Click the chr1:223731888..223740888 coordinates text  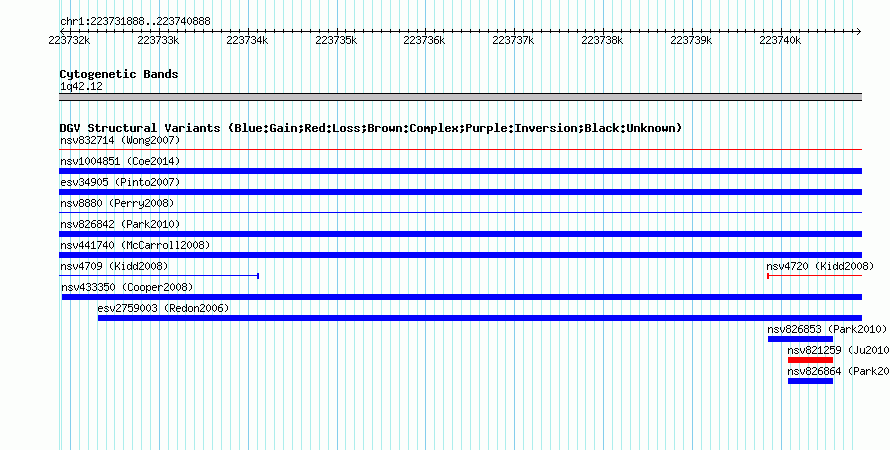pos(135,22)
